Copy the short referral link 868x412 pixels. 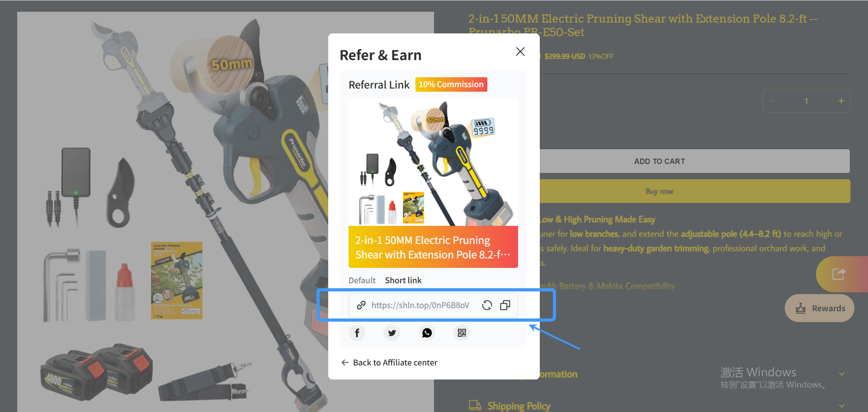click(x=505, y=305)
